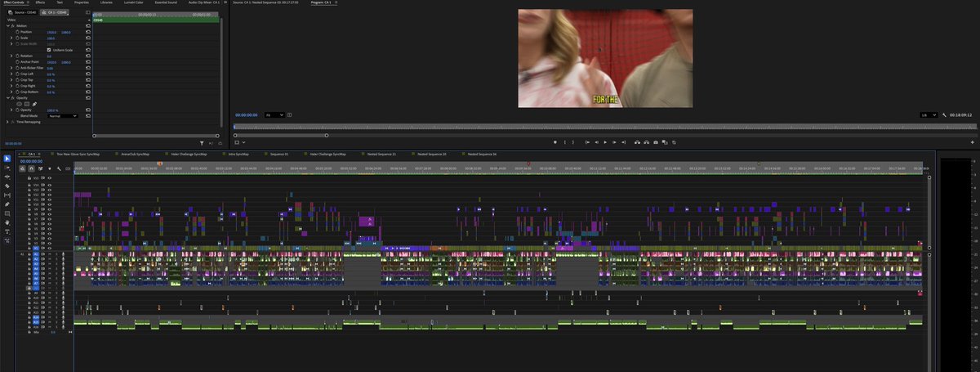Toggle track output eye for V1
The height and width of the screenshot is (372, 980).
pyautogui.click(x=49, y=249)
